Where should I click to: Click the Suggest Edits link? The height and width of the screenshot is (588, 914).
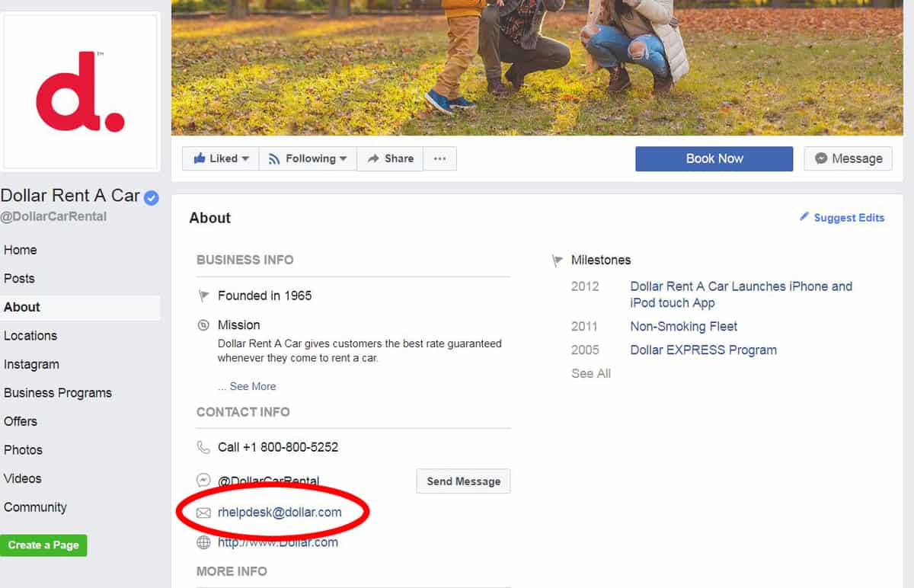849,218
